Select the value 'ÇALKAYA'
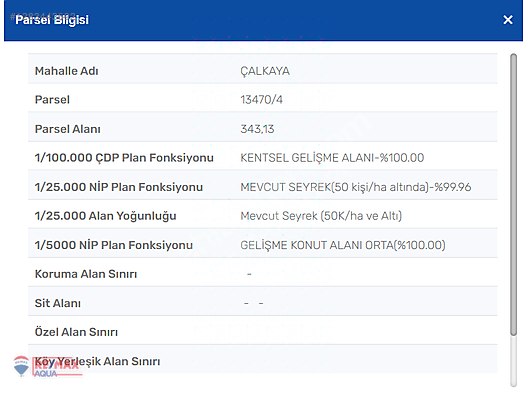The width and height of the screenshot is (528, 396). [x=265, y=71]
